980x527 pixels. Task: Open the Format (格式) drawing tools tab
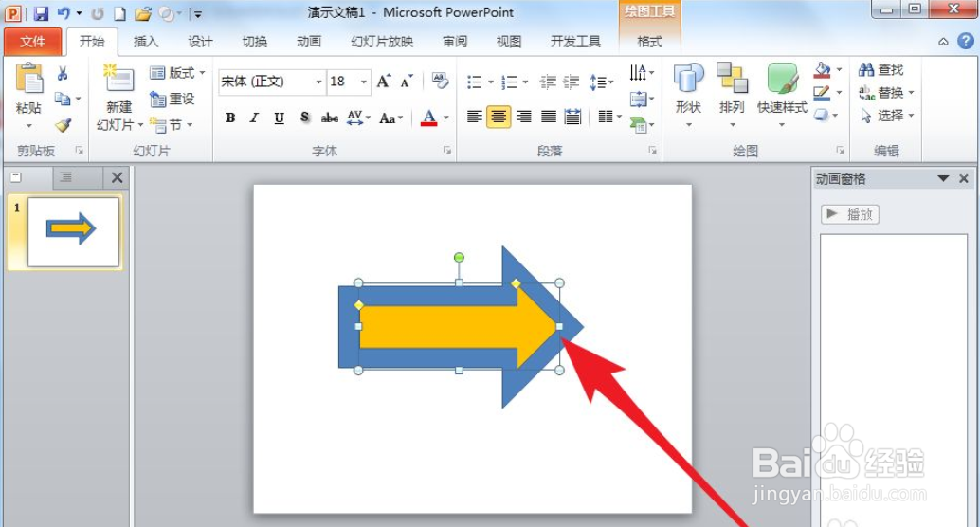pyautogui.click(x=649, y=42)
